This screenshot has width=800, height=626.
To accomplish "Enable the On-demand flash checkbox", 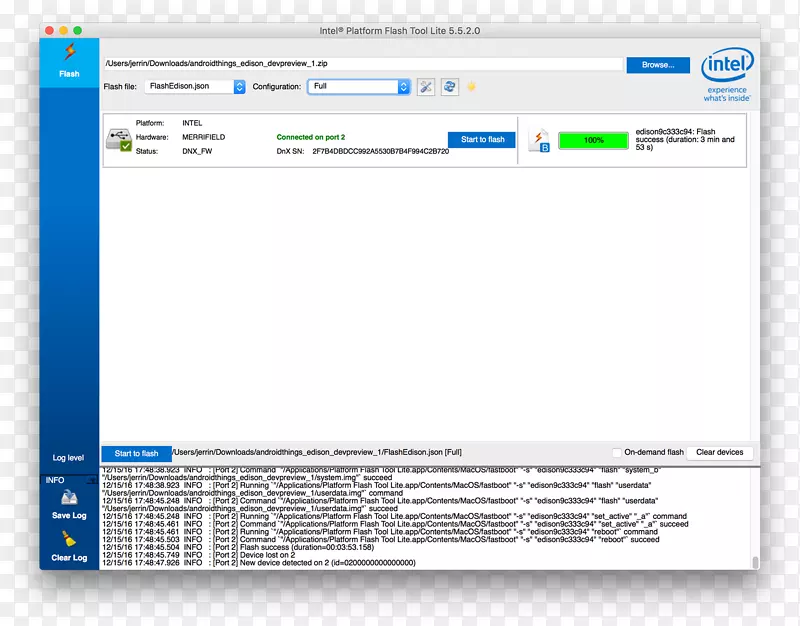I will pos(617,453).
